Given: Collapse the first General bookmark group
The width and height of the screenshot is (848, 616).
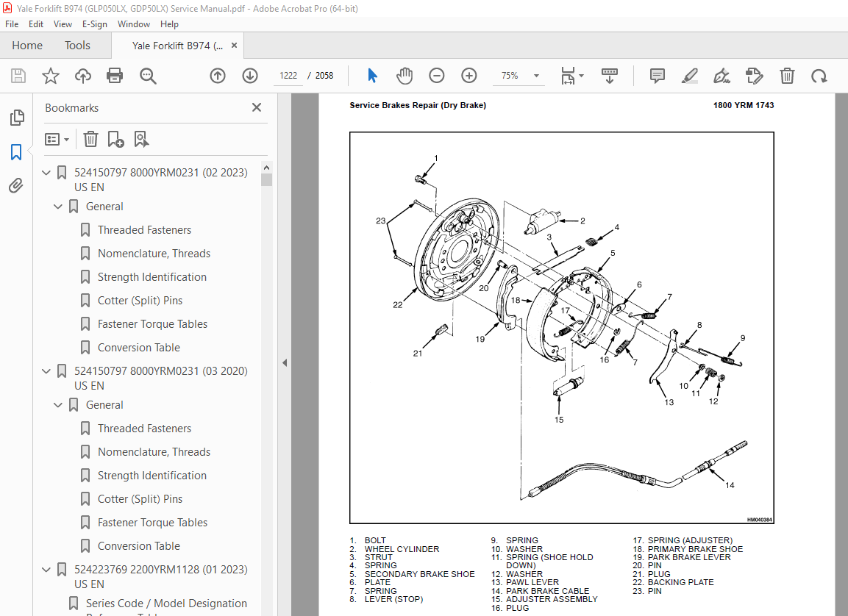Looking at the screenshot, I should pos(58,207).
